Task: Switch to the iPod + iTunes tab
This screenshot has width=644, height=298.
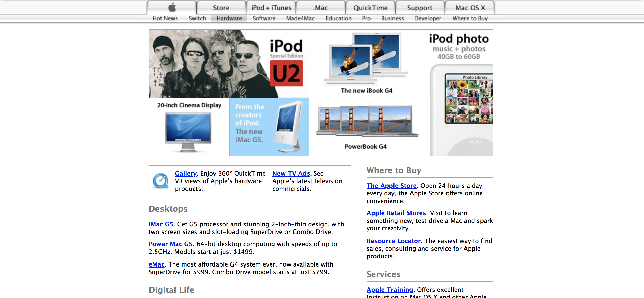Action: click(x=271, y=8)
